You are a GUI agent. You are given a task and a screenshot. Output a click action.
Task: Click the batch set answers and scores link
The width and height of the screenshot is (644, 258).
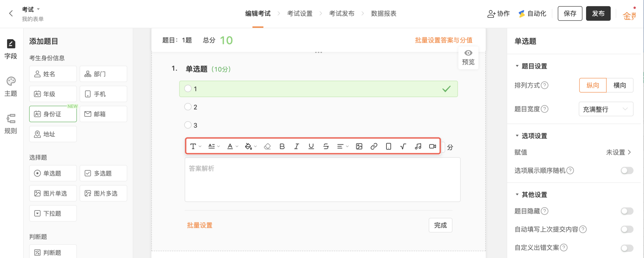(443, 40)
